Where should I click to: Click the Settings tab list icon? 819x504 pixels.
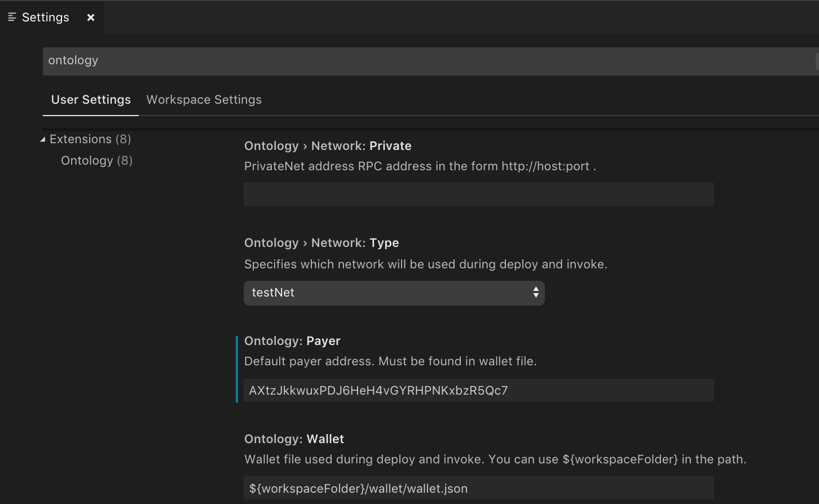[x=12, y=17]
